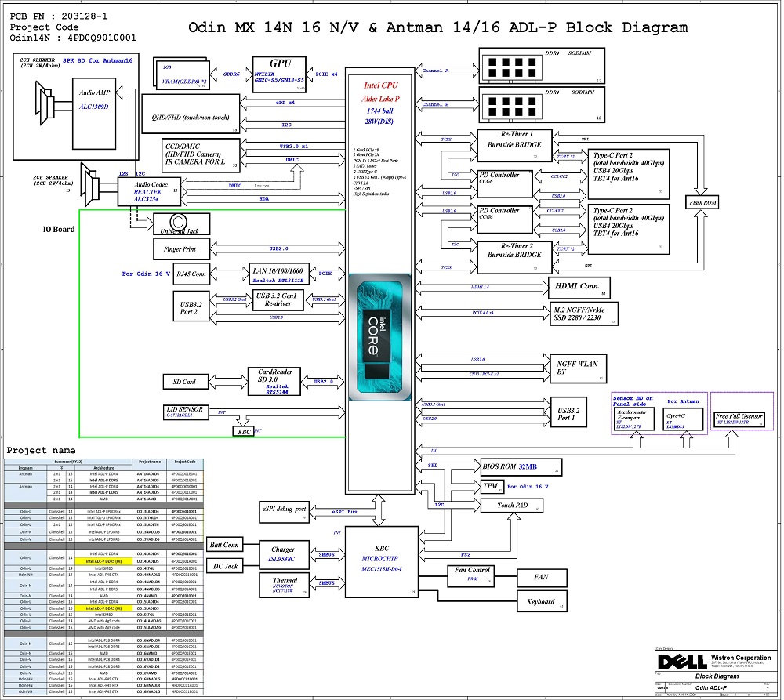Select the Thermal NUVOTON block
Screen dimensions: 784x700
coord(284,585)
